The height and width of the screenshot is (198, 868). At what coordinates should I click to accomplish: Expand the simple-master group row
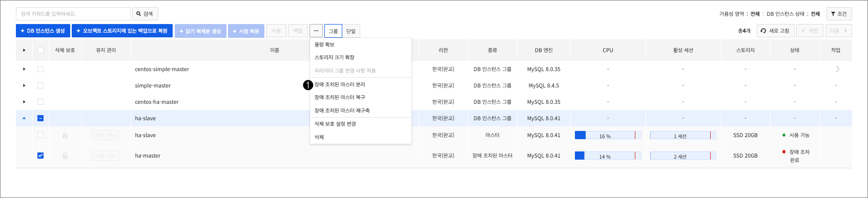tap(24, 85)
